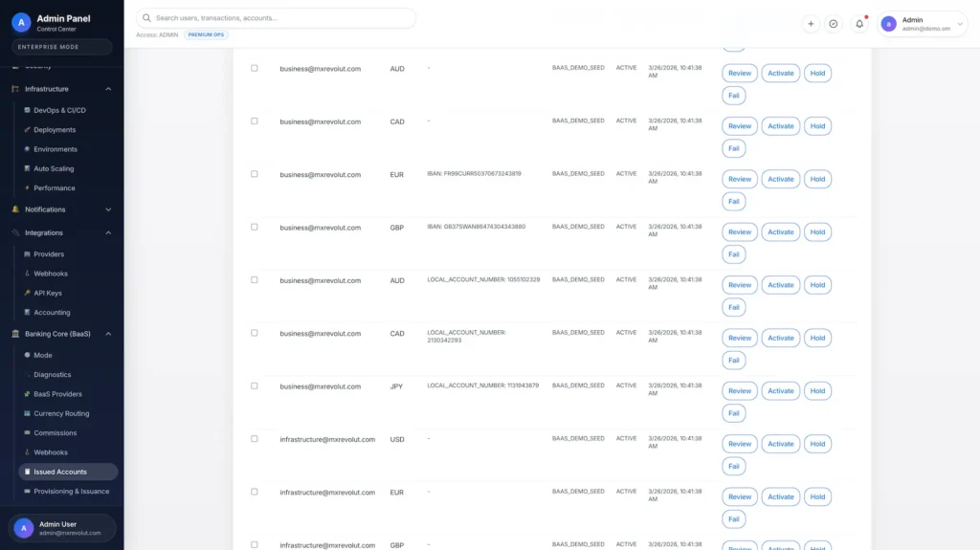Click the Commissions icon

pos(27,432)
